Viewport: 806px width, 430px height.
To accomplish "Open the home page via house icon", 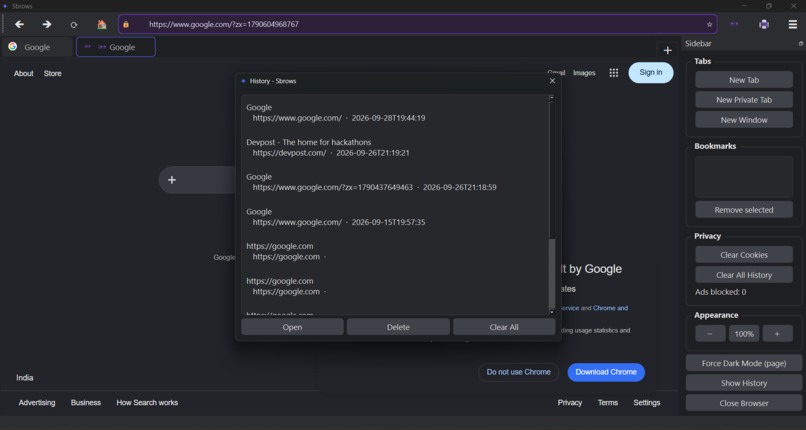I will pyautogui.click(x=102, y=24).
